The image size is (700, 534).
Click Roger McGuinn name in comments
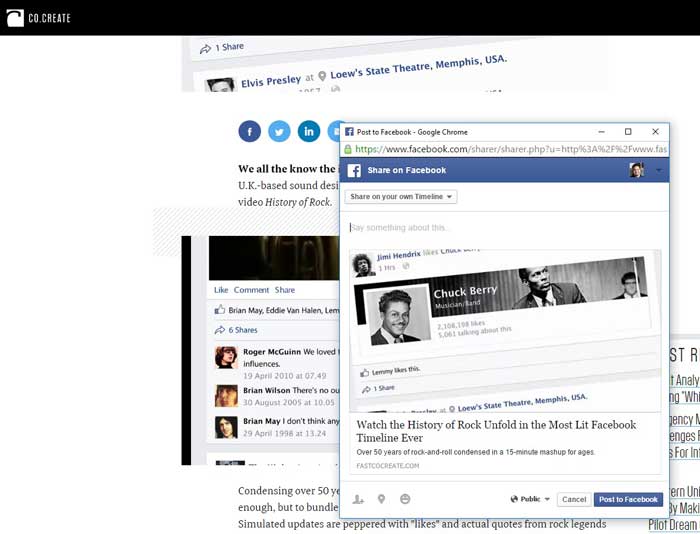[272, 352]
